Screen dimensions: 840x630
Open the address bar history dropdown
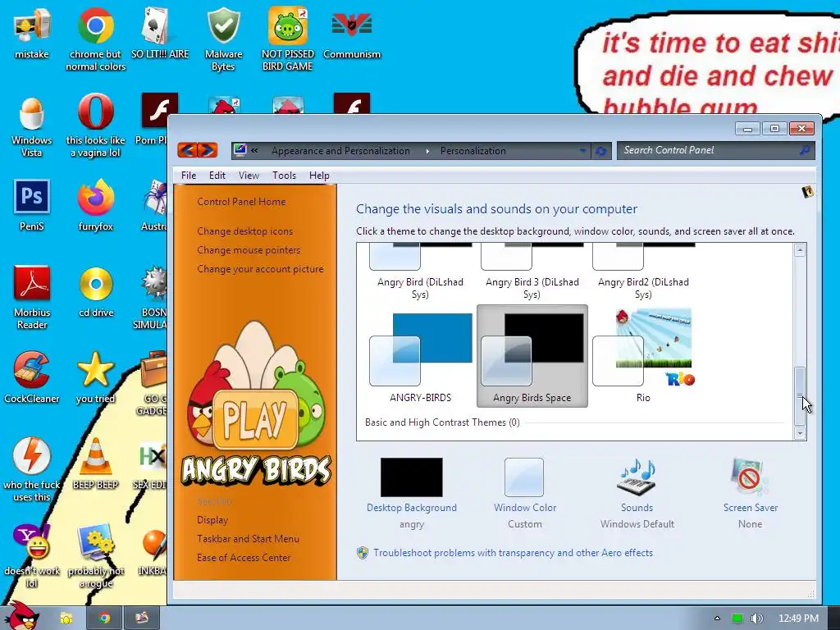click(583, 151)
